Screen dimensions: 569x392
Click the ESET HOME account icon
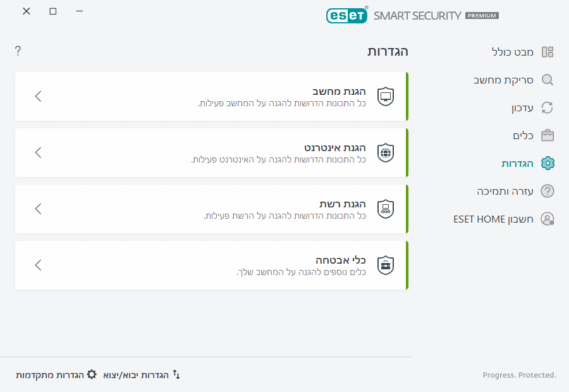(548, 219)
